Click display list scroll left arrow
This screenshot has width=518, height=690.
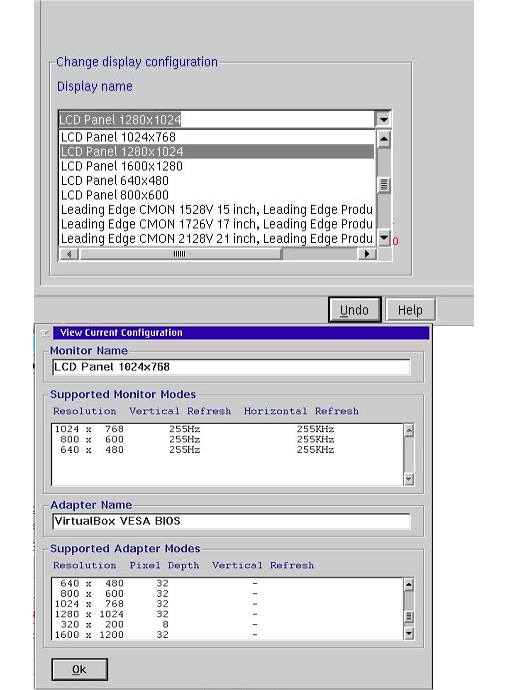coord(69,254)
